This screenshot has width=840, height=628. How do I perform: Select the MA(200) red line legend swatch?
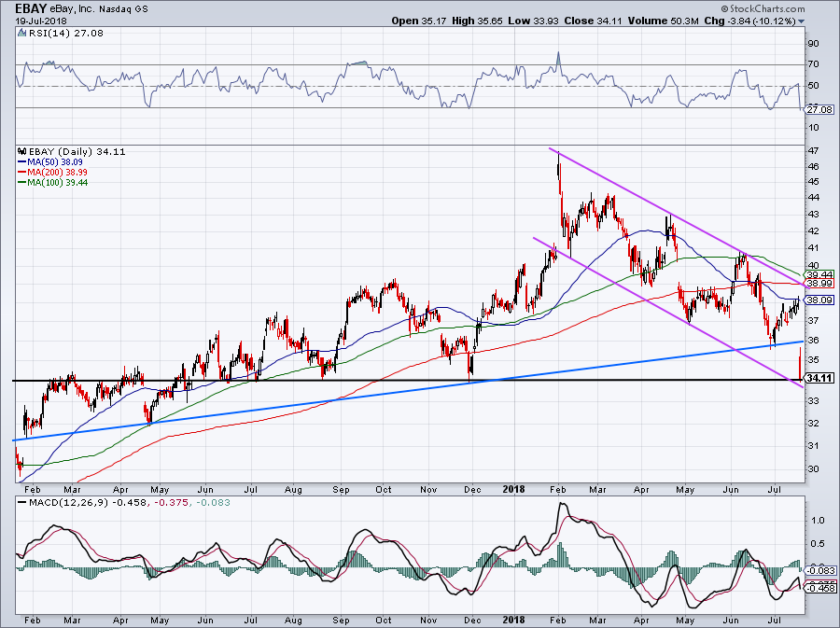(22, 173)
